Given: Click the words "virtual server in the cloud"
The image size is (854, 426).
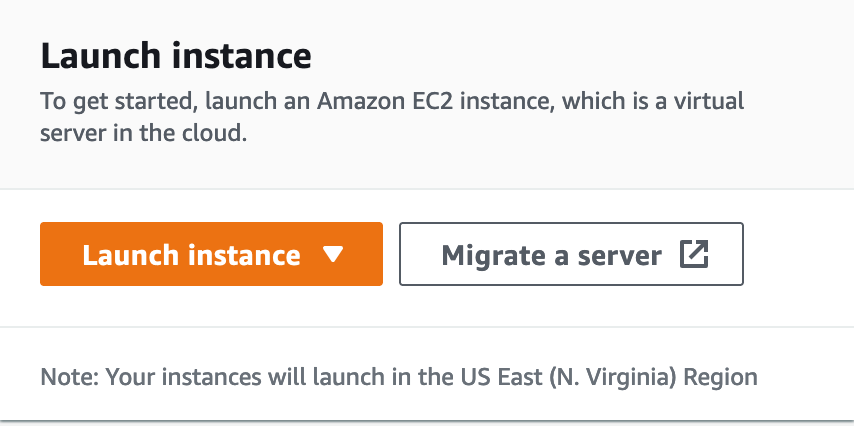Looking at the screenshot, I should 142,133.
